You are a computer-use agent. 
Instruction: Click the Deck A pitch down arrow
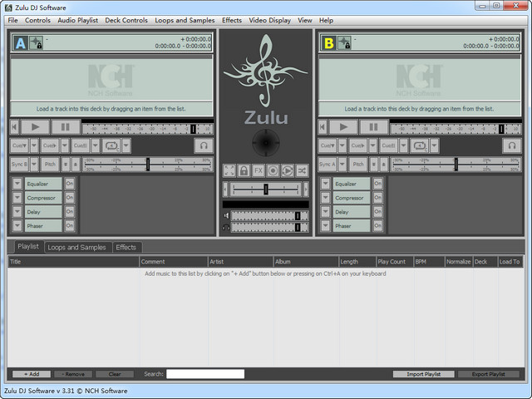pos(66,165)
